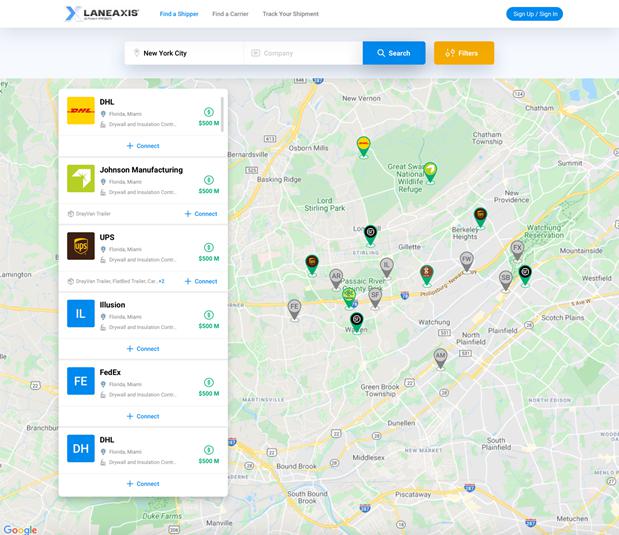Click the LaneAxis logo
619x535 pixels.
coord(101,13)
